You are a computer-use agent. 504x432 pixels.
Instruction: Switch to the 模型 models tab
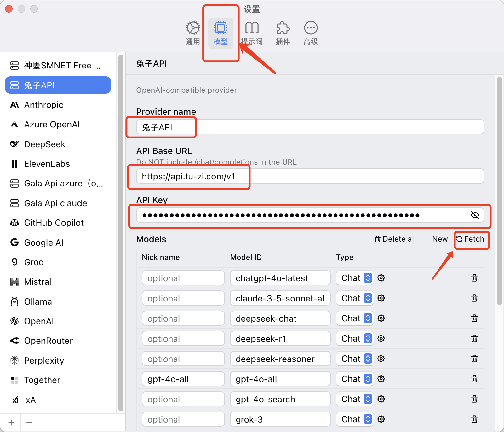[220, 33]
